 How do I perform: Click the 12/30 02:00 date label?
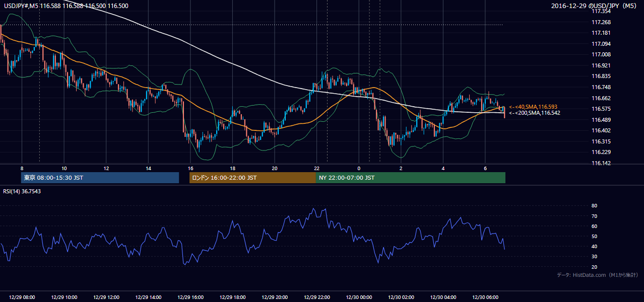coord(401,297)
